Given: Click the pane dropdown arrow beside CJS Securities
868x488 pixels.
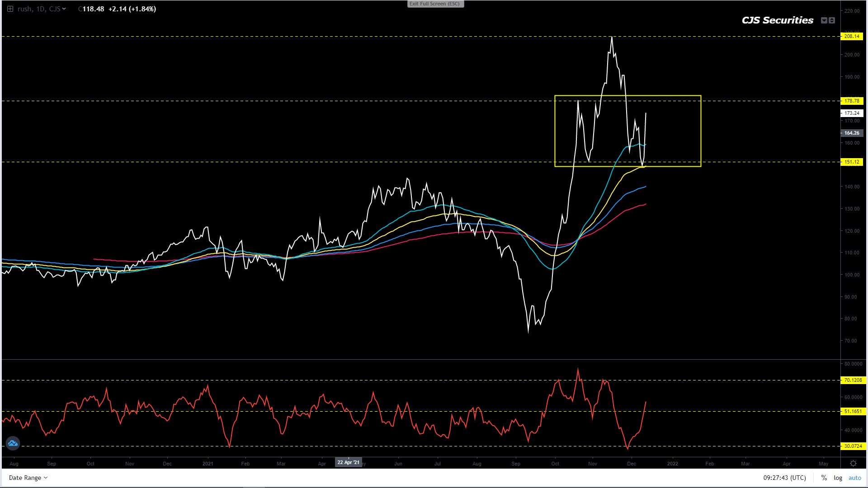Looking at the screenshot, I should [824, 20].
